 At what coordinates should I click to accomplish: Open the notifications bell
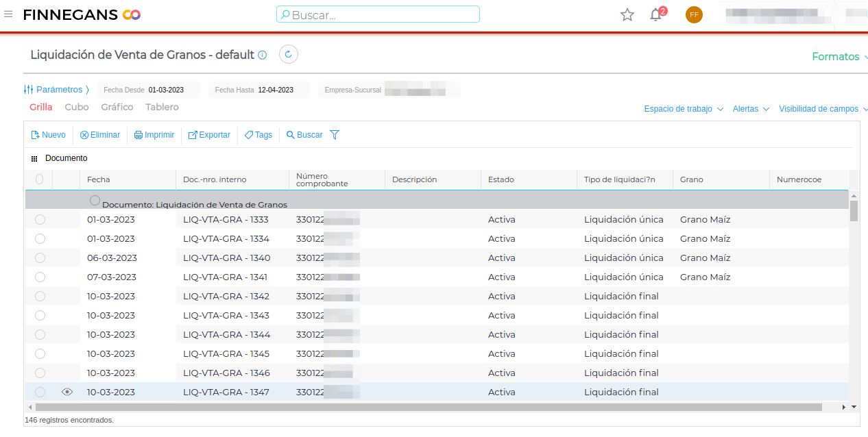point(656,14)
